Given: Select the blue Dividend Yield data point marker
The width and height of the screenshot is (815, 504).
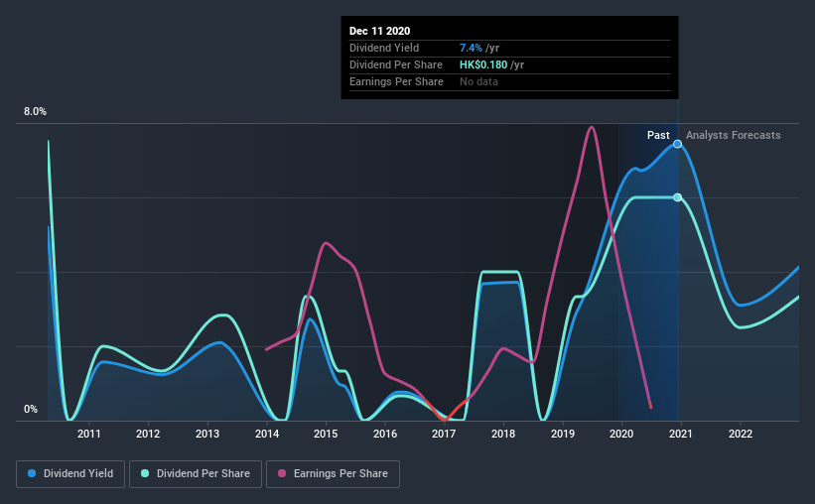Looking at the screenshot, I should [x=677, y=144].
